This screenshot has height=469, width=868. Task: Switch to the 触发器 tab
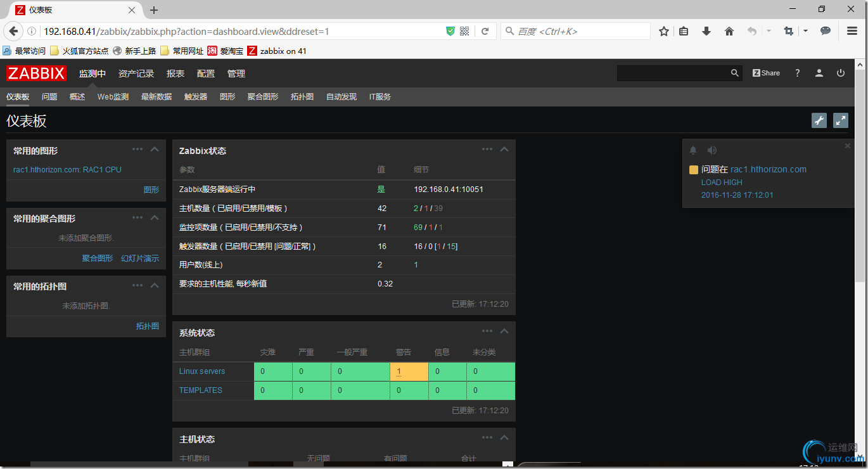click(x=195, y=96)
